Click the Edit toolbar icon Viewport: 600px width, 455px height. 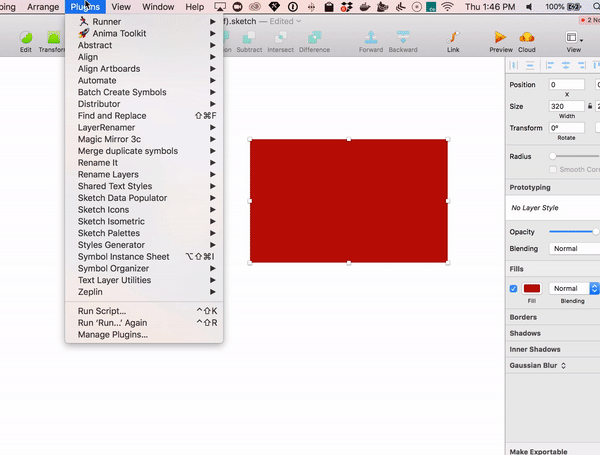26,38
